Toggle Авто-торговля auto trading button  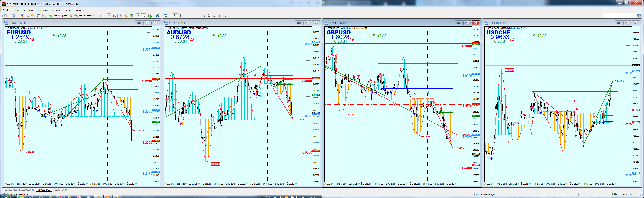84,16
